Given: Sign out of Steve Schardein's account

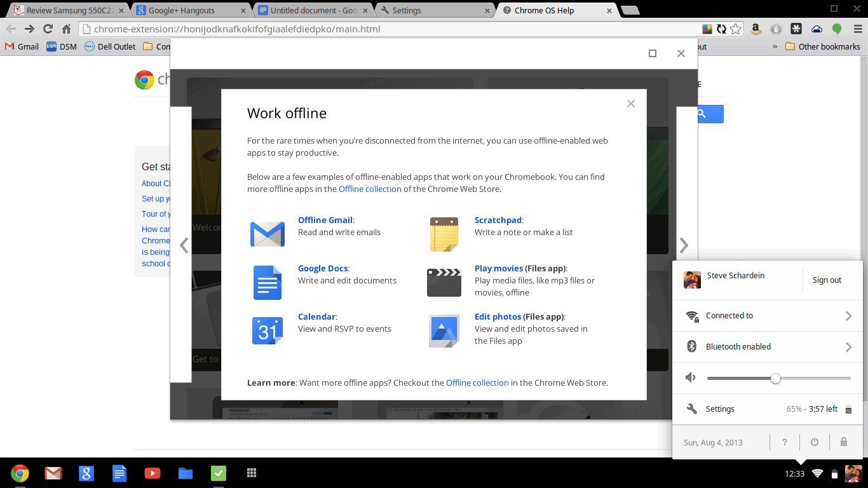Looking at the screenshot, I should pyautogui.click(x=827, y=280).
